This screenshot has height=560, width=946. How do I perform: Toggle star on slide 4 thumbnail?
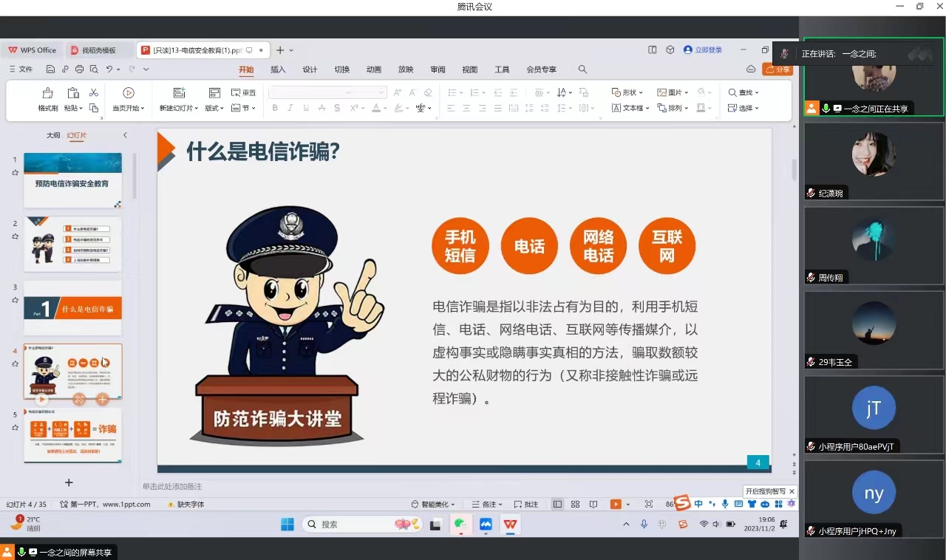tap(15, 363)
